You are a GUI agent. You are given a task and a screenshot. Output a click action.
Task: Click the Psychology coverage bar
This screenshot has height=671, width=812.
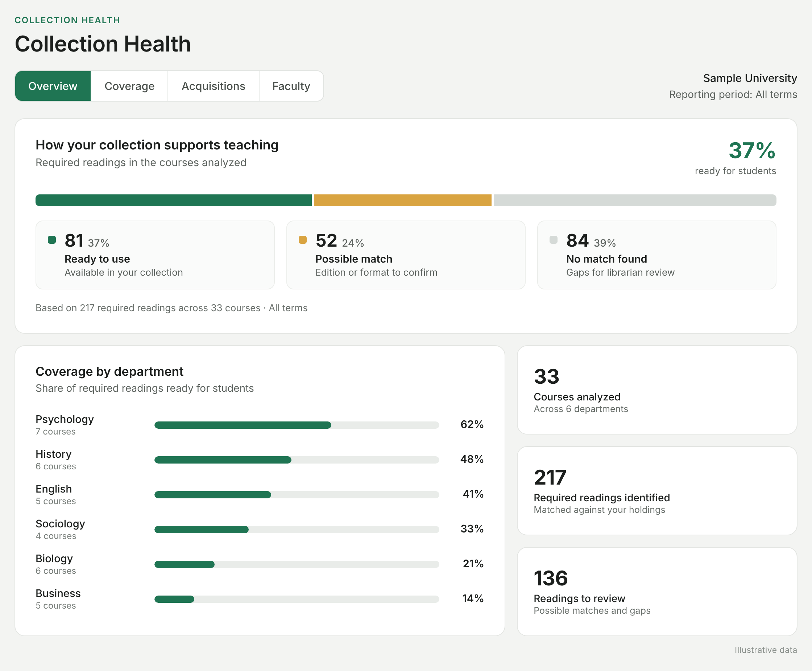click(x=297, y=425)
